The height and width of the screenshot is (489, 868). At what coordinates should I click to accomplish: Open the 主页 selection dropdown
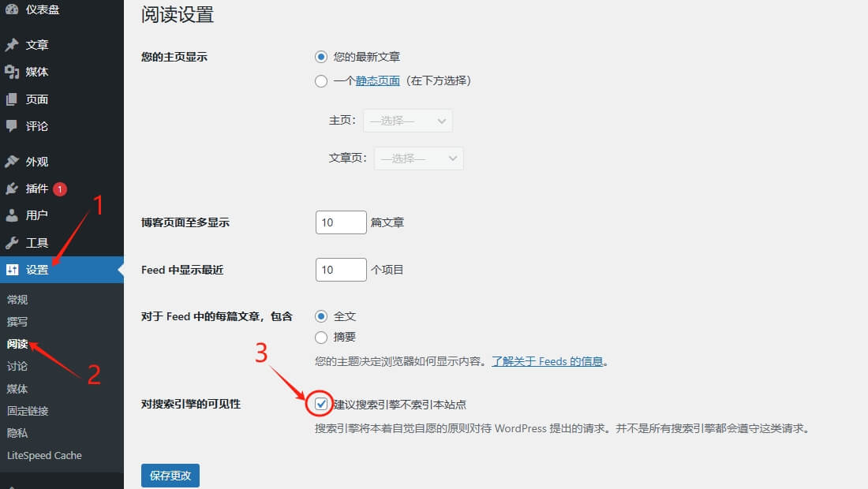pyautogui.click(x=407, y=120)
